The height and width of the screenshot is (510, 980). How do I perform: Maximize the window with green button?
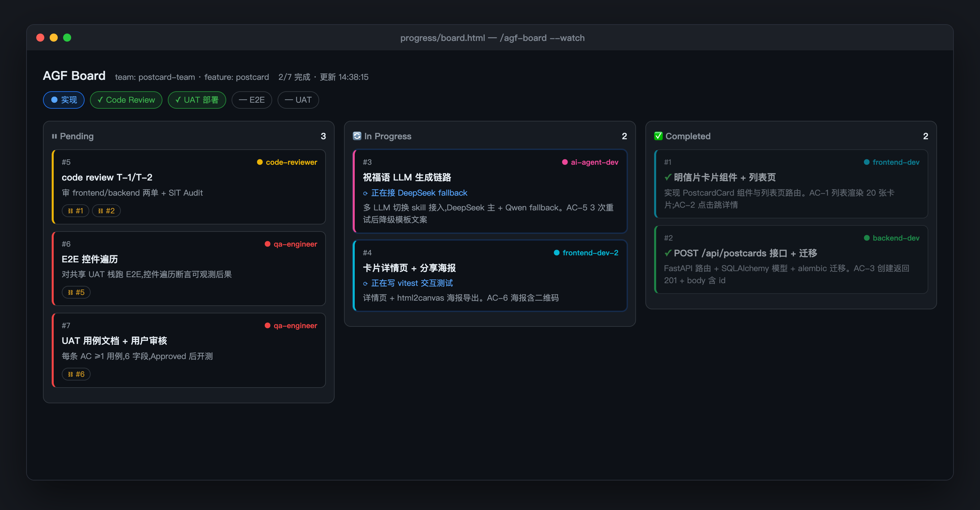[67, 38]
